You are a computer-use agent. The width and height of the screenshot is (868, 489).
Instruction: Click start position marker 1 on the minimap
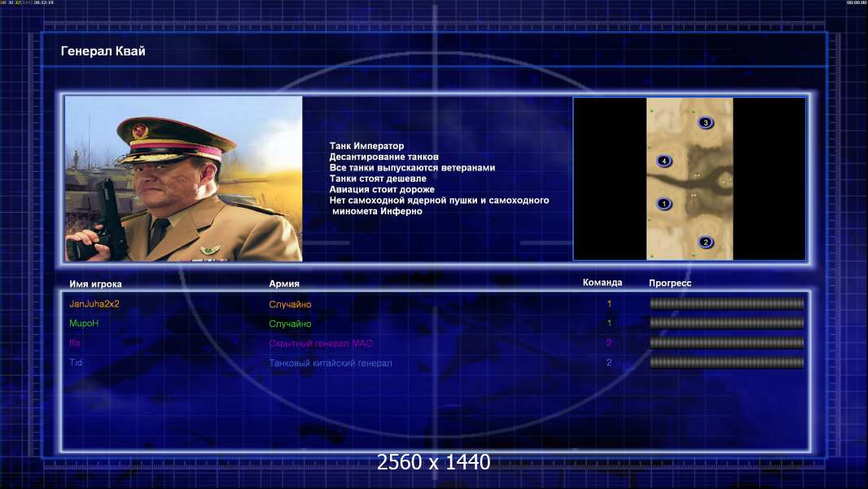point(664,204)
